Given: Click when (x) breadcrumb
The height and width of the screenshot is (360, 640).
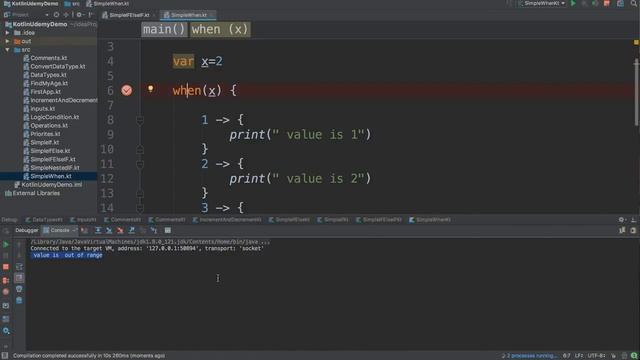Looking at the screenshot, I should pyautogui.click(x=220, y=29).
